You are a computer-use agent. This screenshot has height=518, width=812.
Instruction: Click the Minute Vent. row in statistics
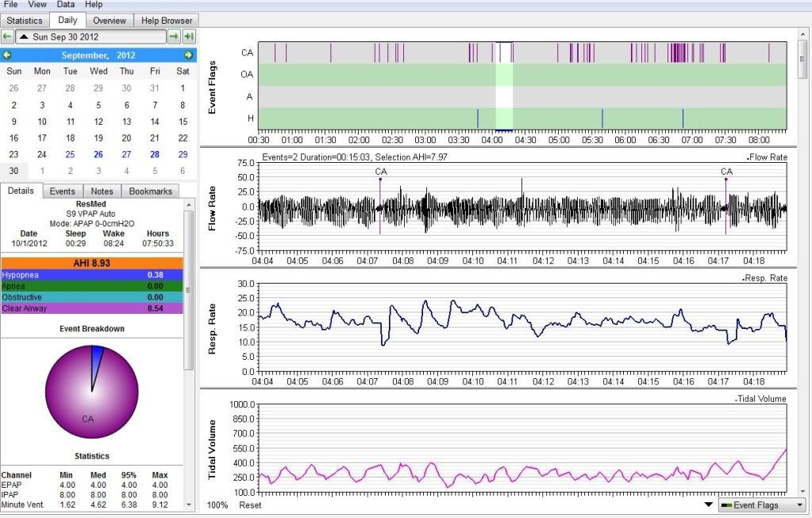point(85,504)
